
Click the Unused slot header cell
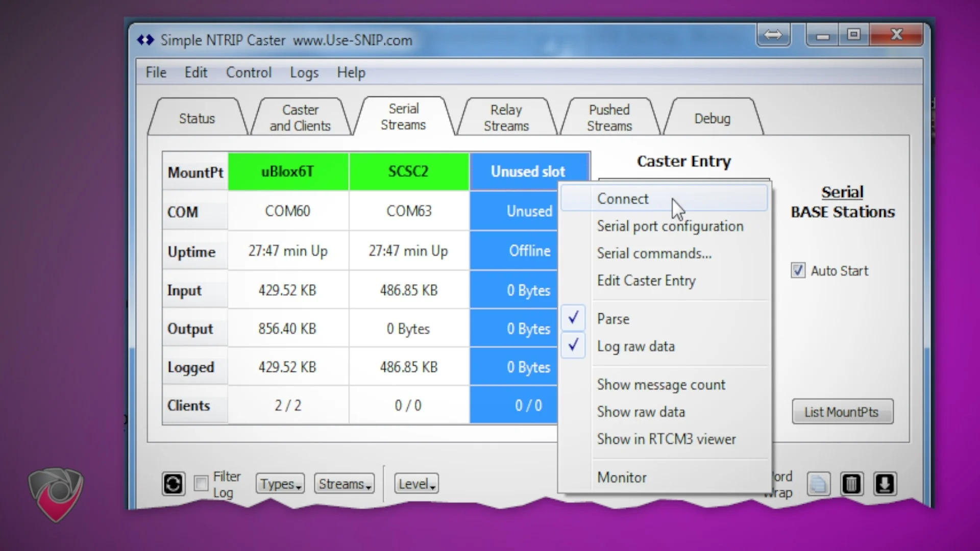pos(529,171)
